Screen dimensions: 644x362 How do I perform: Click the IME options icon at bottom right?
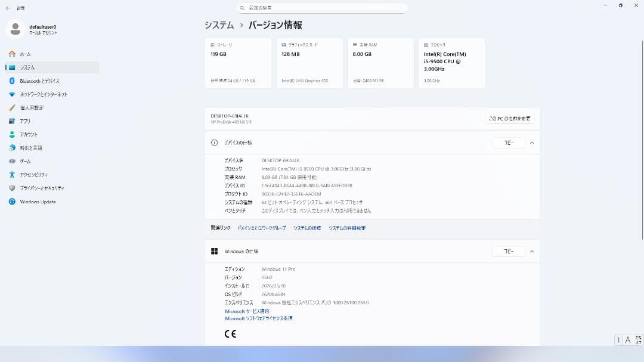coord(638,340)
